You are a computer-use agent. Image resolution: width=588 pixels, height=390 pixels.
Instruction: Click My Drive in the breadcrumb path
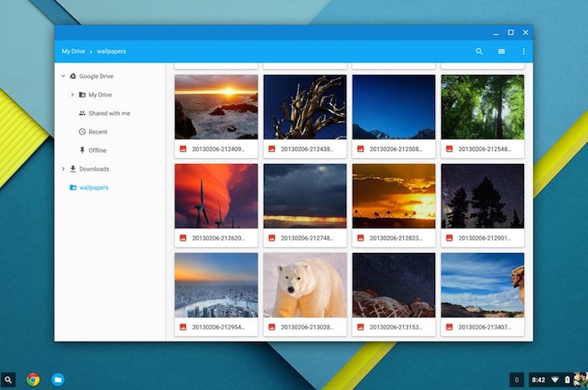click(x=71, y=51)
